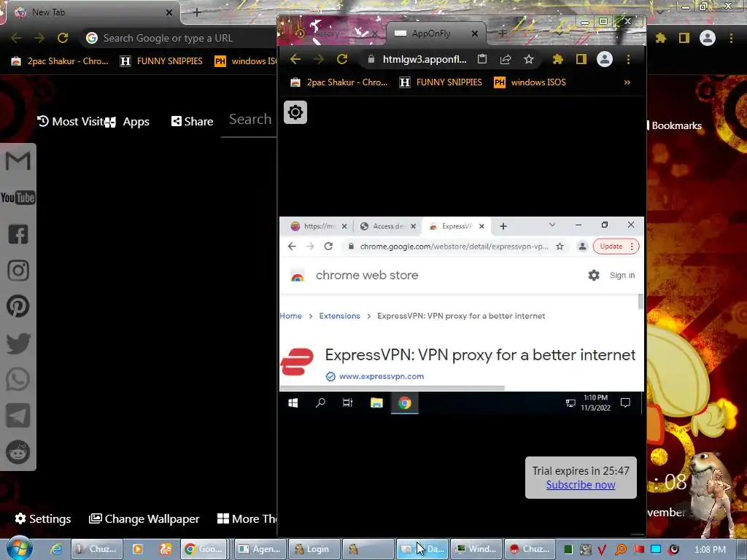Click Google search URL bar in New Tab window
The height and width of the screenshot is (560, 747).
pos(180,38)
